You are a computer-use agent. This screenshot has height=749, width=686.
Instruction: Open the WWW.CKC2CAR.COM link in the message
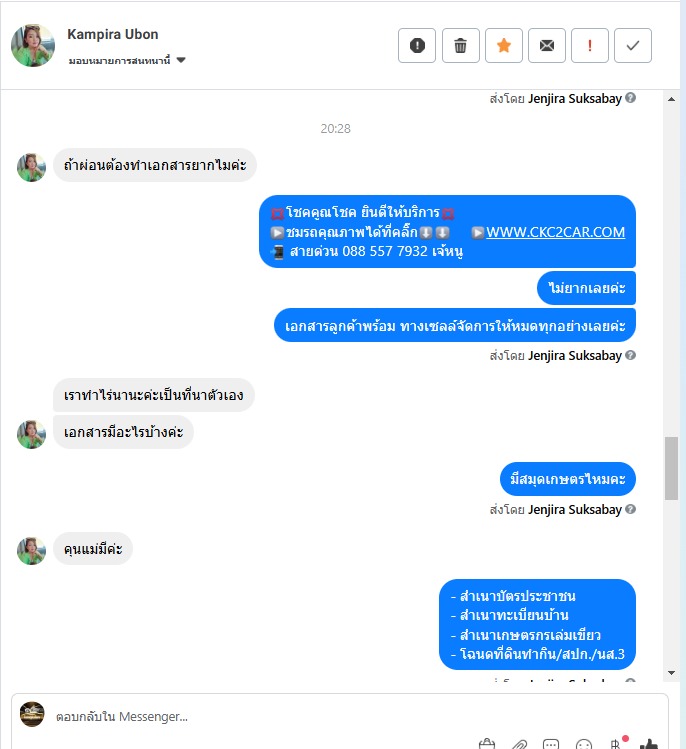pos(555,232)
